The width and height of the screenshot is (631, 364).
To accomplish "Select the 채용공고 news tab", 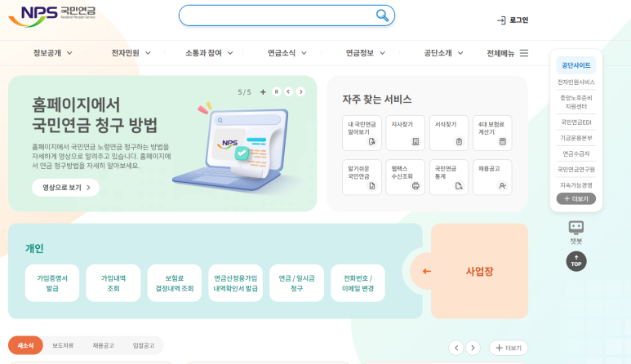I will [104, 345].
